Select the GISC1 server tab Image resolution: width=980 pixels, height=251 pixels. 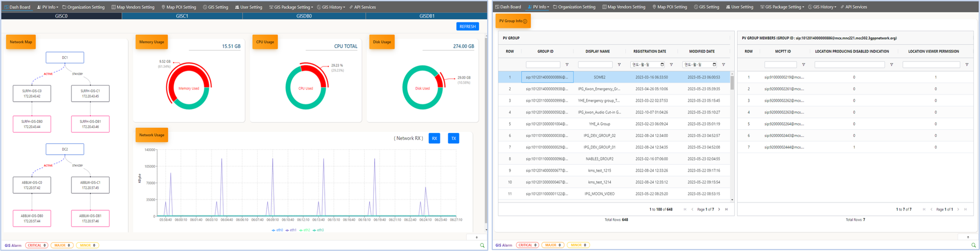click(182, 16)
